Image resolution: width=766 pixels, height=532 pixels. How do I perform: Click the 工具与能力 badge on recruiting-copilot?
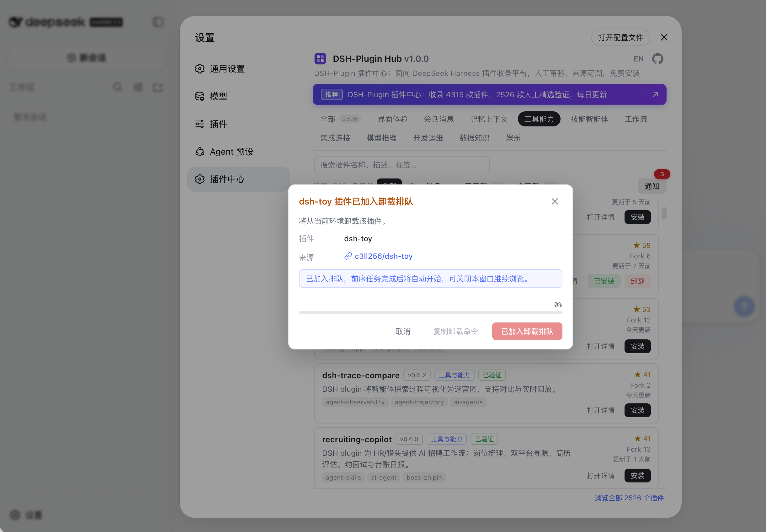click(x=446, y=439)
